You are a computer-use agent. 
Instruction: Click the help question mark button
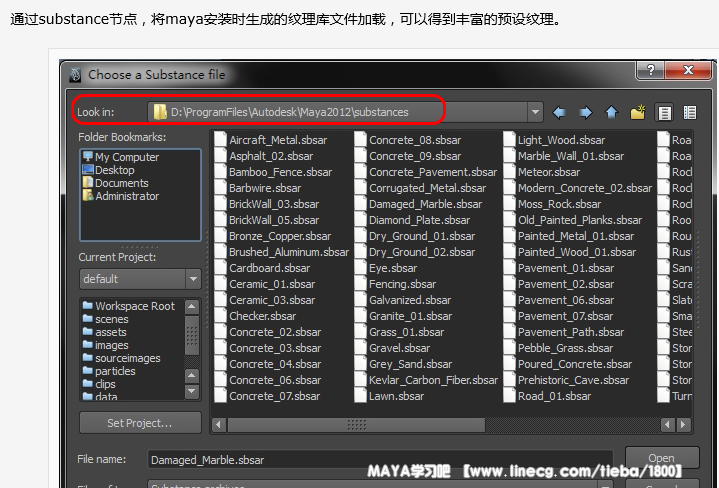[x=651, y=70]
